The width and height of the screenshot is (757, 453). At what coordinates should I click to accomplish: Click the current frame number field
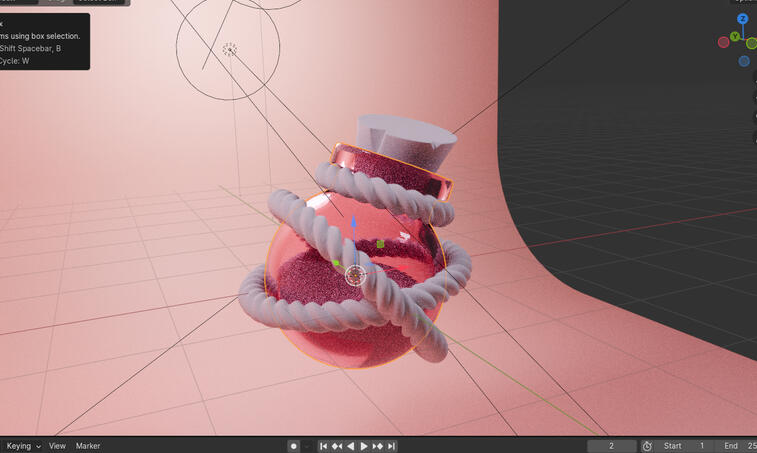[611, 446]
